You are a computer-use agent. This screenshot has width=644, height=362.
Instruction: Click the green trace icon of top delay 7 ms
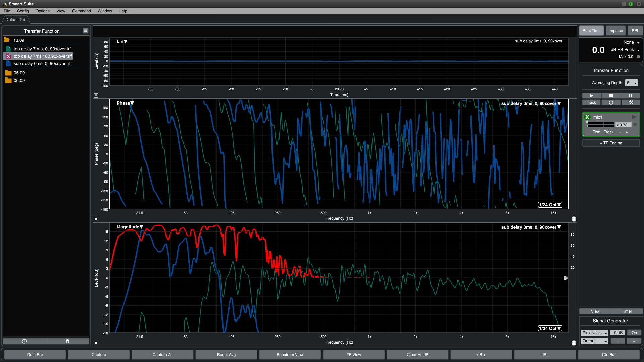coord(8,49)
